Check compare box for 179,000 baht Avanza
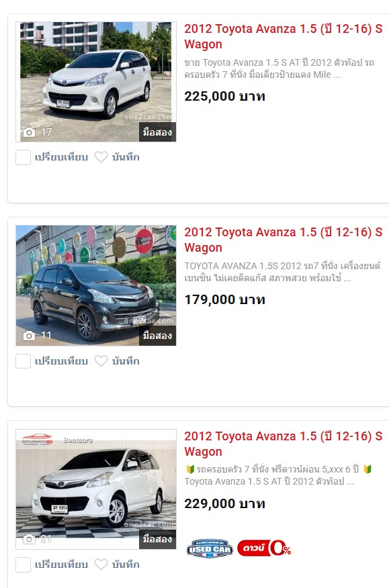 point(23,361)
